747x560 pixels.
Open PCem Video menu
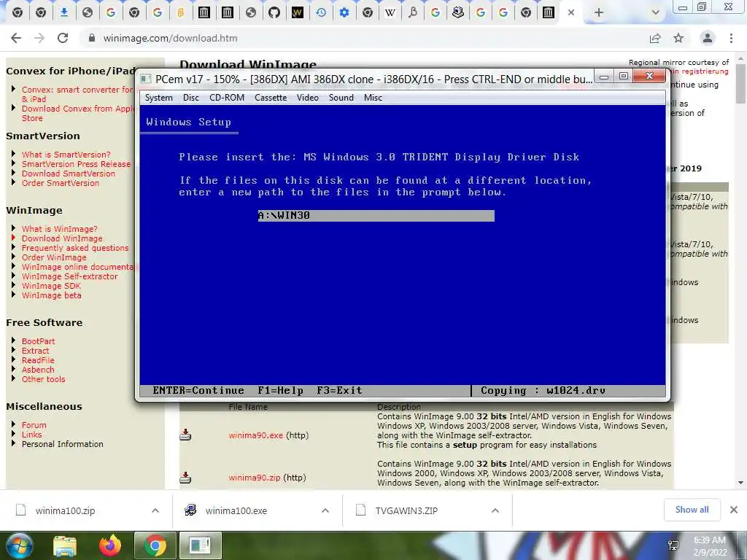click(308, 98)
